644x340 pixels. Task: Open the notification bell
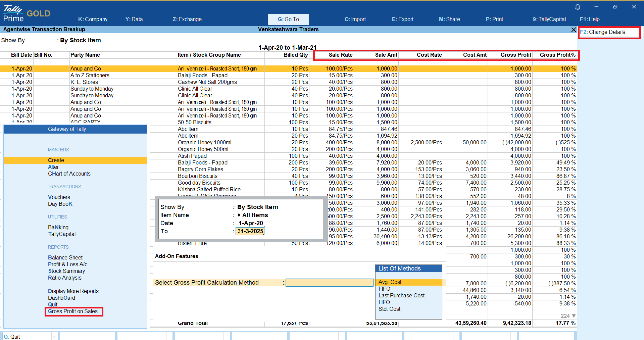(x=578, y=7)
